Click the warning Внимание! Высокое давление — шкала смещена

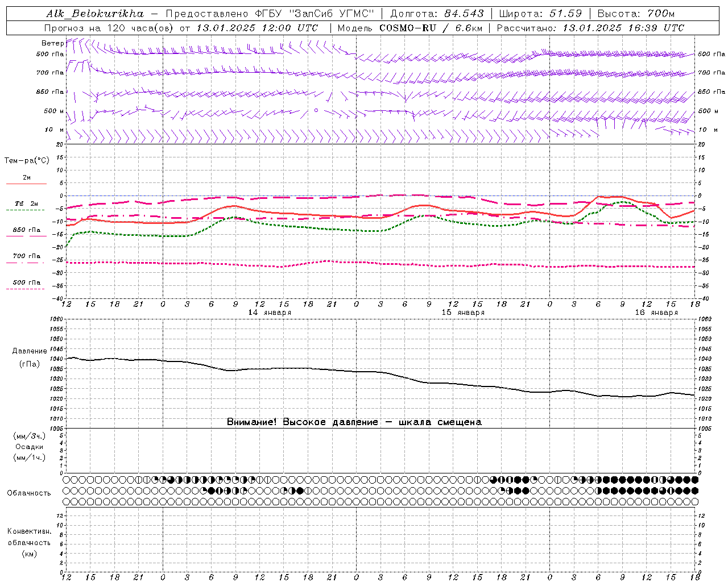pyautogui.click(x=354, y=422)
